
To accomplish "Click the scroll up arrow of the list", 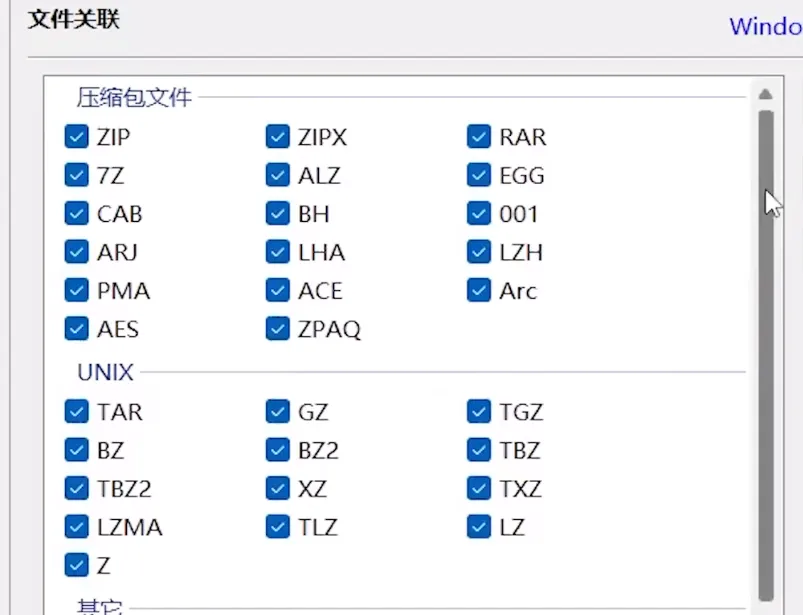I will click(766, 95).
